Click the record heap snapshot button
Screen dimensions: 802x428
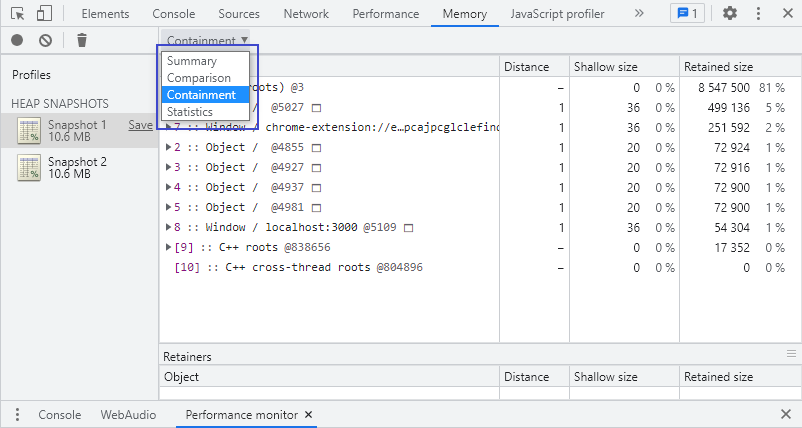[17, 40]
